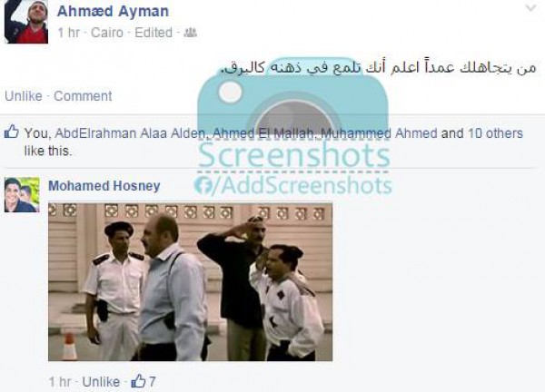Open Mohamed Hosney's profile name link
This screenshot has width=545, height=392.
(x=104, y=186)
